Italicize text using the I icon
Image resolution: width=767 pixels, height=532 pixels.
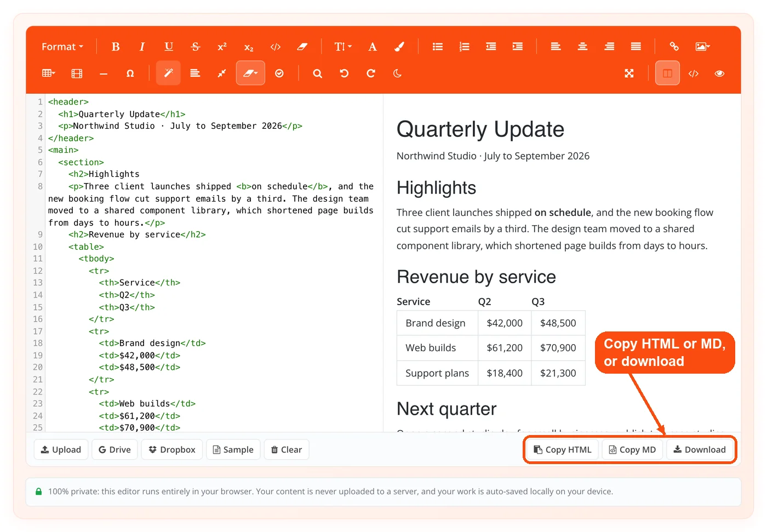(x=142, y=47)
